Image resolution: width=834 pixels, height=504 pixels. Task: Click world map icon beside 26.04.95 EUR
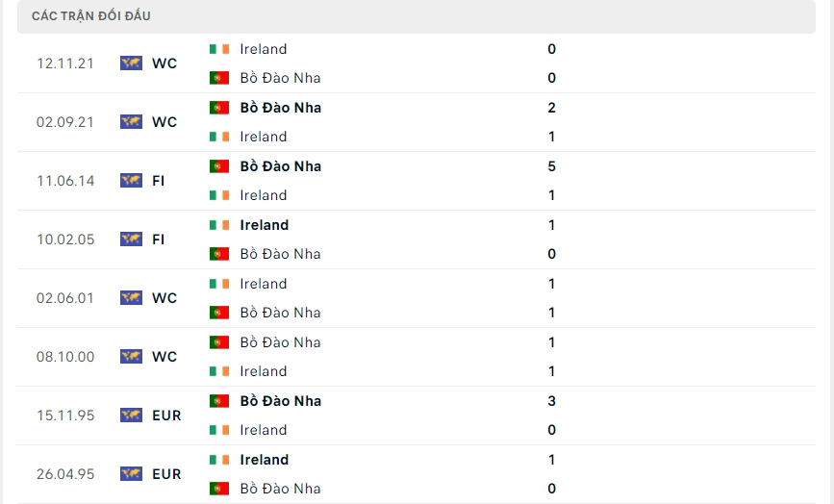[131, 474]
